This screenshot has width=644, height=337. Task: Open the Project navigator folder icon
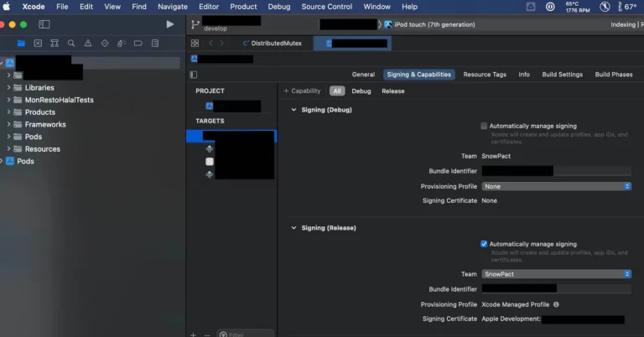[x=21, y=43]
